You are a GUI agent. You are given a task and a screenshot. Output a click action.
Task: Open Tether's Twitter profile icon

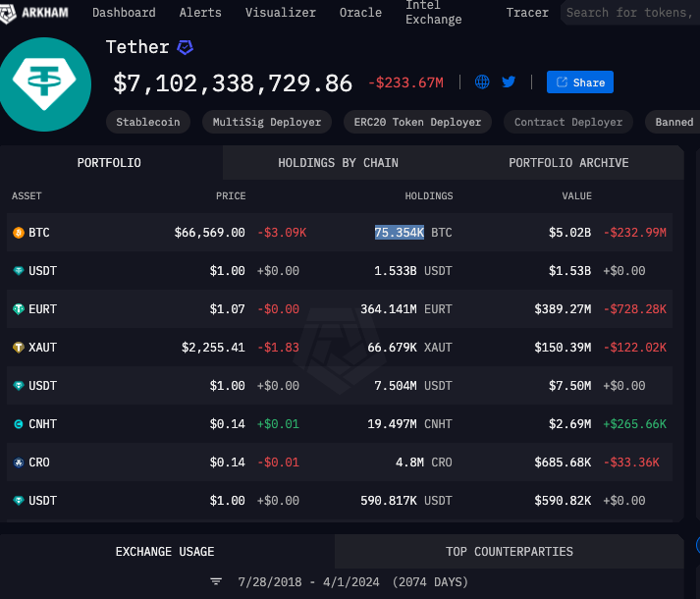(x=509, y=82)
